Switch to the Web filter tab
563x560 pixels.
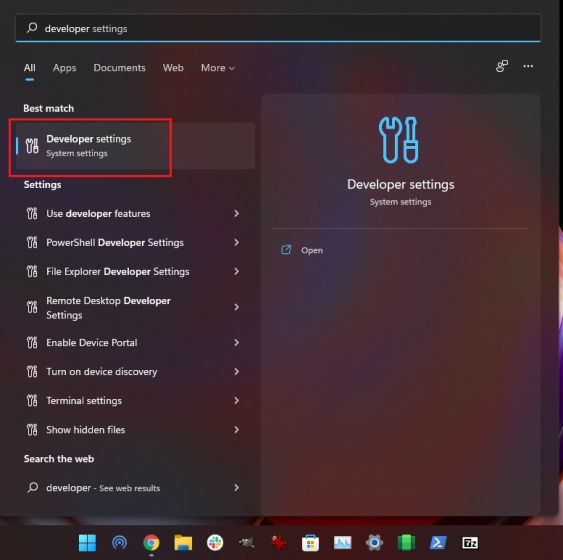pos(173,68)
